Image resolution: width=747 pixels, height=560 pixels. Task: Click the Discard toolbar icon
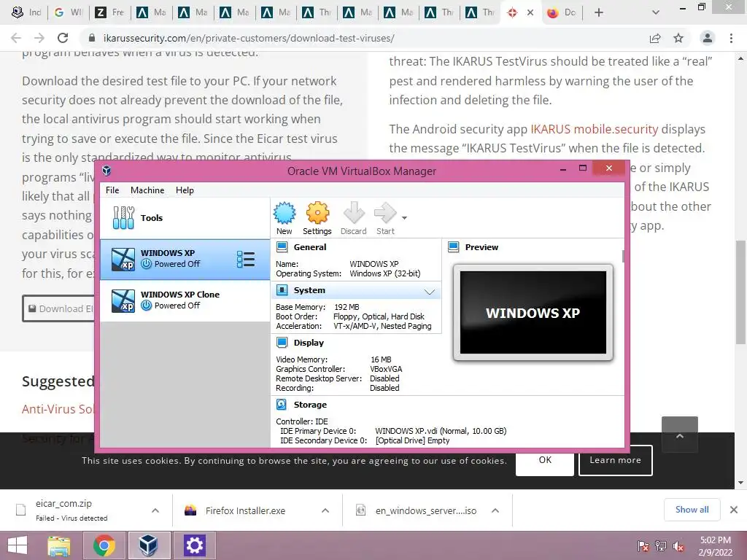(x=354, y=219)
